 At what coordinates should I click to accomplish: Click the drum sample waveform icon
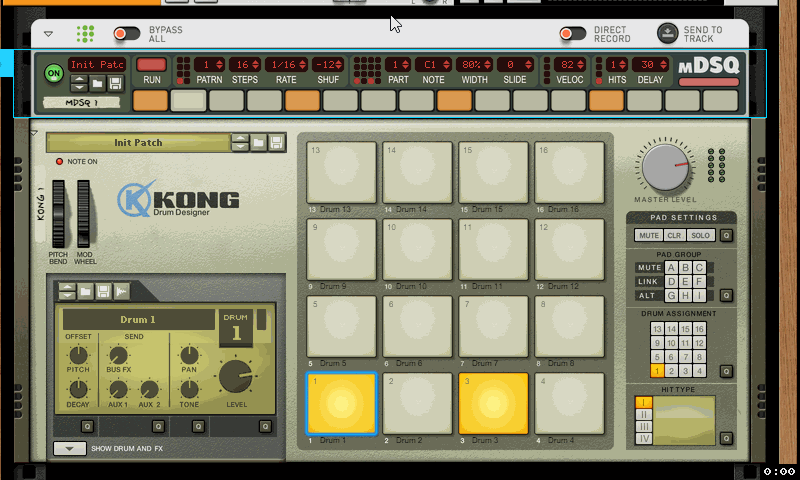pyautogui.click(x=121, y=291)
